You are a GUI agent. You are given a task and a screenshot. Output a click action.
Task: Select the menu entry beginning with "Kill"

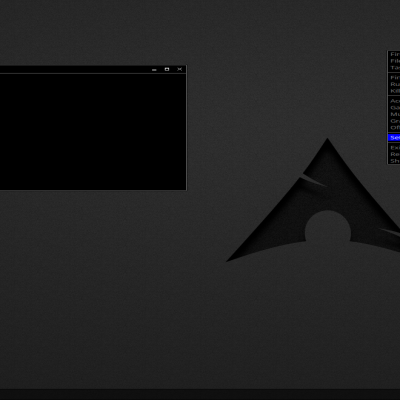tap(394, 91)
